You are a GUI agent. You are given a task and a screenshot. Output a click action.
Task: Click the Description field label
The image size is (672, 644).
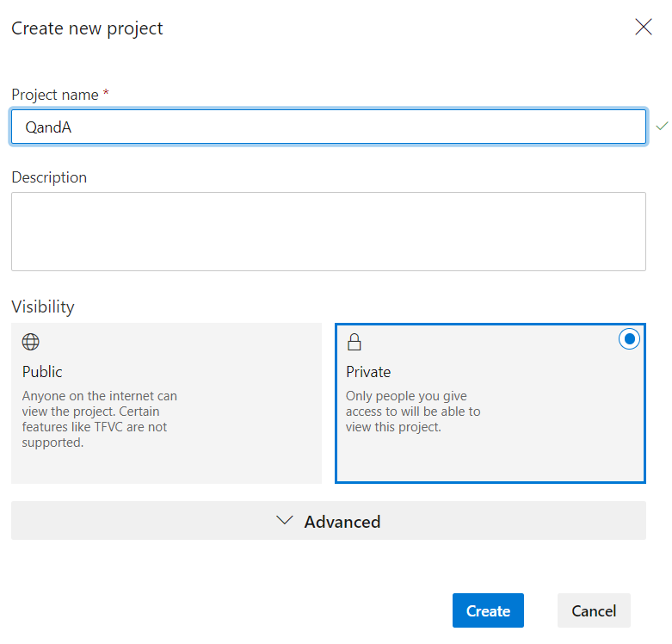pos(49,177)
